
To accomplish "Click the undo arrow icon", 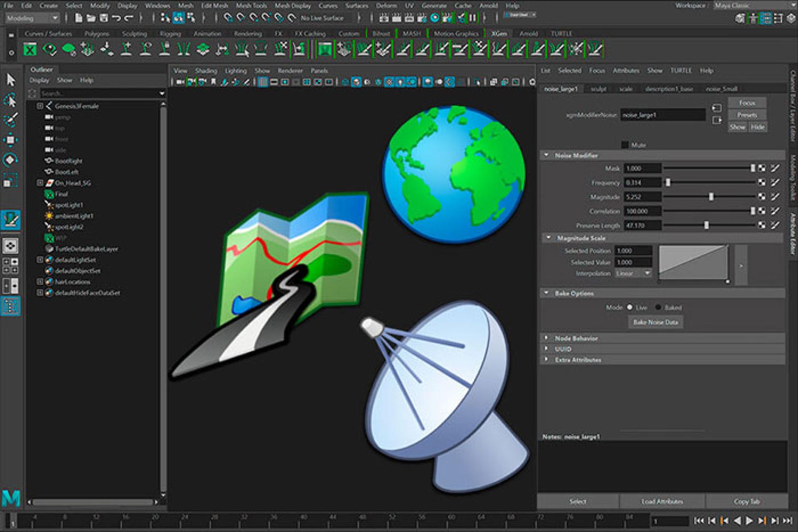I will (x=117, y=18).
